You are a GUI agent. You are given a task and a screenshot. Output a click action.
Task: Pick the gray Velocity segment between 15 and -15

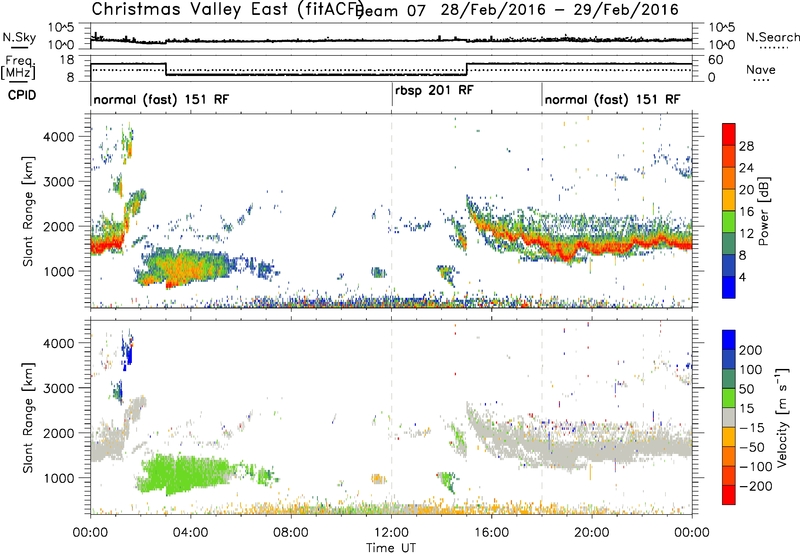click(x=729, y=417)
